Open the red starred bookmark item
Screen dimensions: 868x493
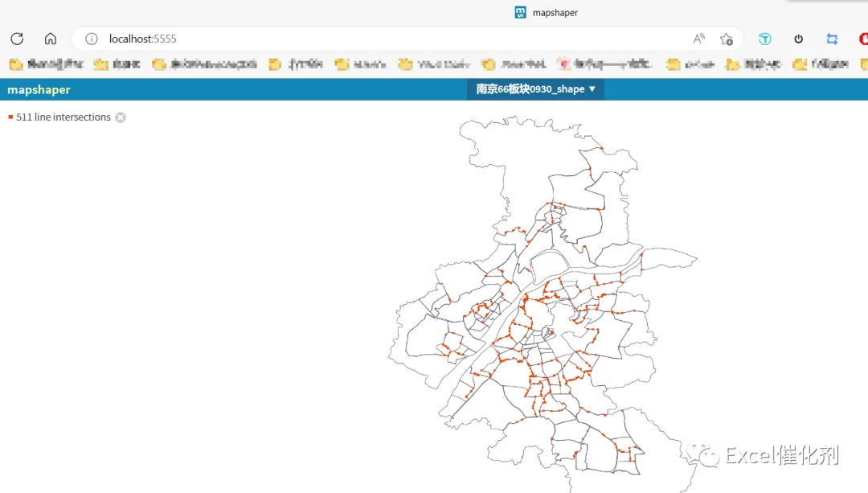pyautogui.click(x=605, y=64)
